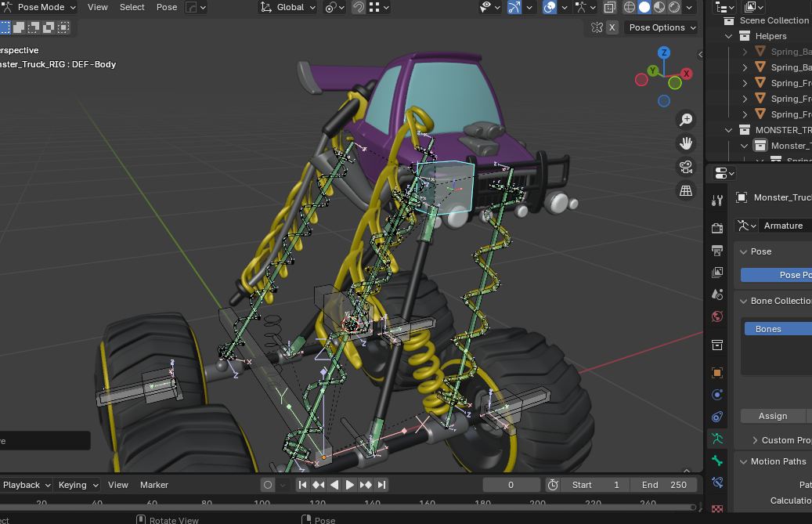Image resolution: width=812 pixels, height=524 pixels.
Task: Open the Bone properties tab
Action: 717,461
